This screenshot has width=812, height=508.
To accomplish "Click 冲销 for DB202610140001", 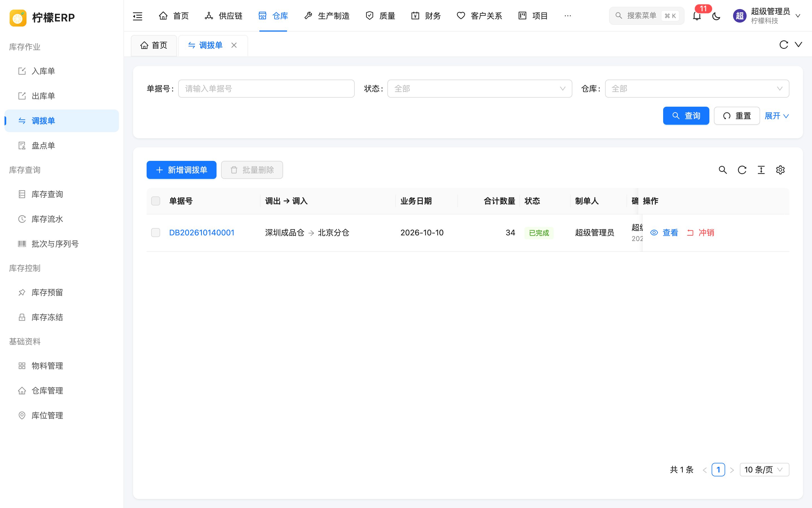I will (700, 233).
